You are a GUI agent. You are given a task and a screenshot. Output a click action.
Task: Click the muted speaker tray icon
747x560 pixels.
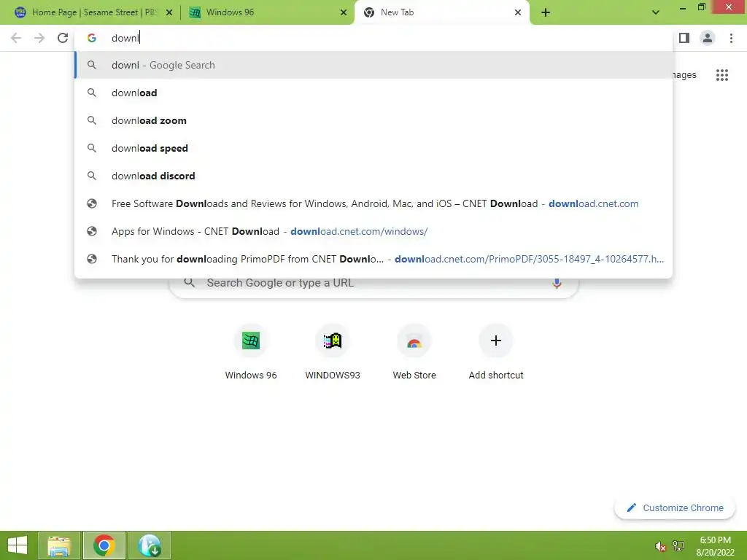pyautogui.click(x=660, y=545)
